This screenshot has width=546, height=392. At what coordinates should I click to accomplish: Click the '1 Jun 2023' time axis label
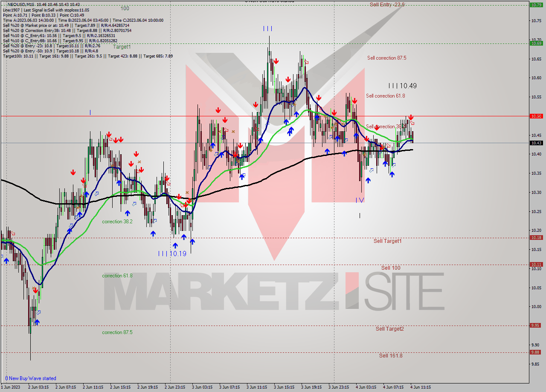point(11,387)
